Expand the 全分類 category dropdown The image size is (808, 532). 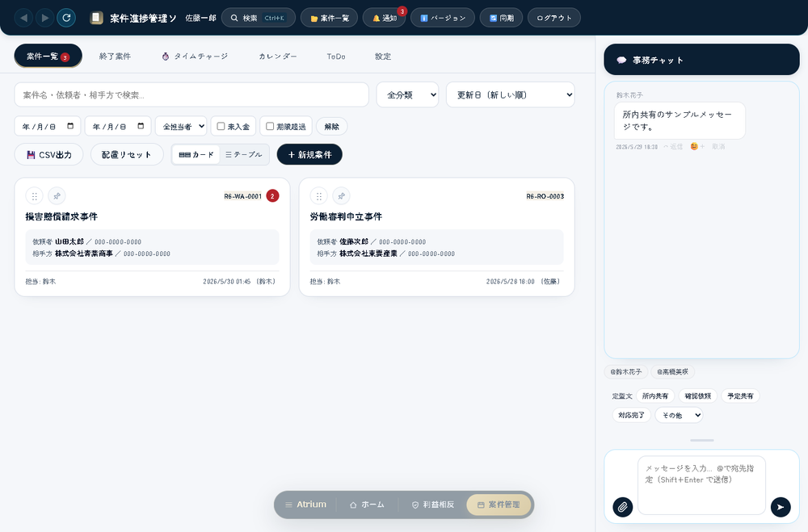pyautogui.click(x=407, y=94)
